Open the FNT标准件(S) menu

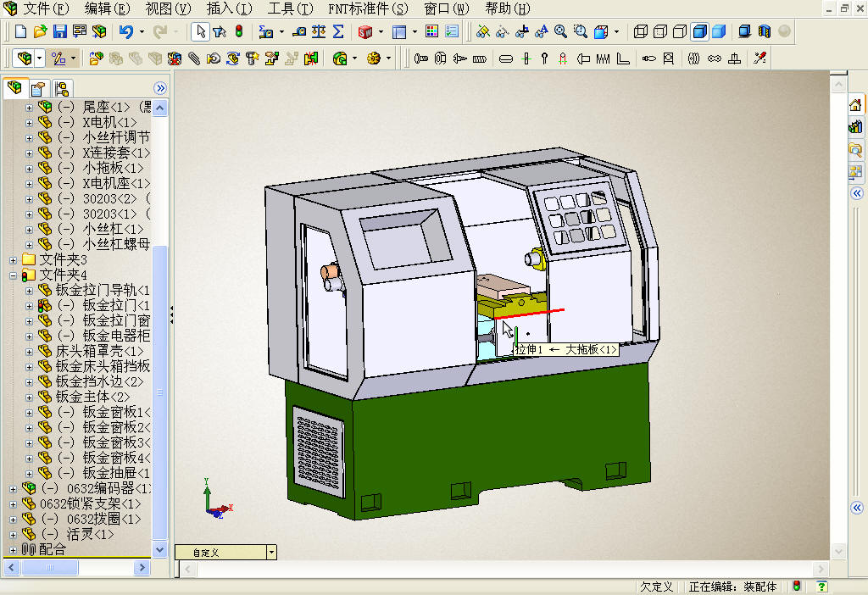point(368,8)
